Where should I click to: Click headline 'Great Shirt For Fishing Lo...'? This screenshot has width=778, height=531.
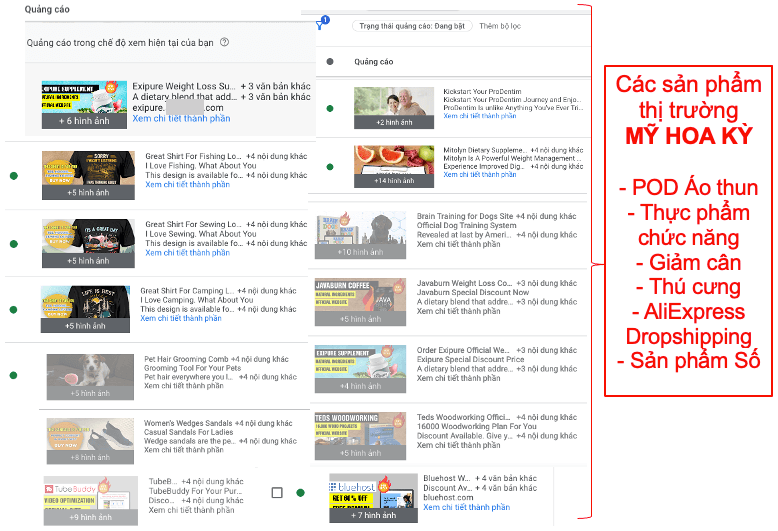[194, 156]
